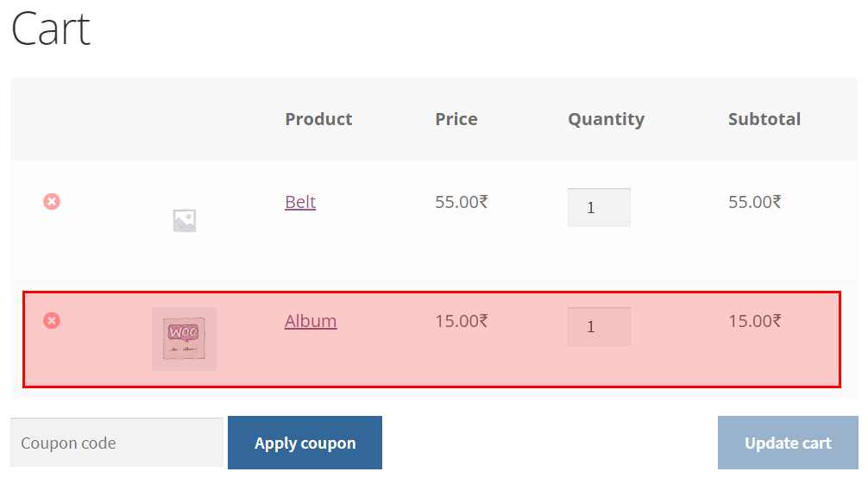This screenshot has height=478, width=868.
Task: Remove the Album item from cart
Action: pos(52,321)
